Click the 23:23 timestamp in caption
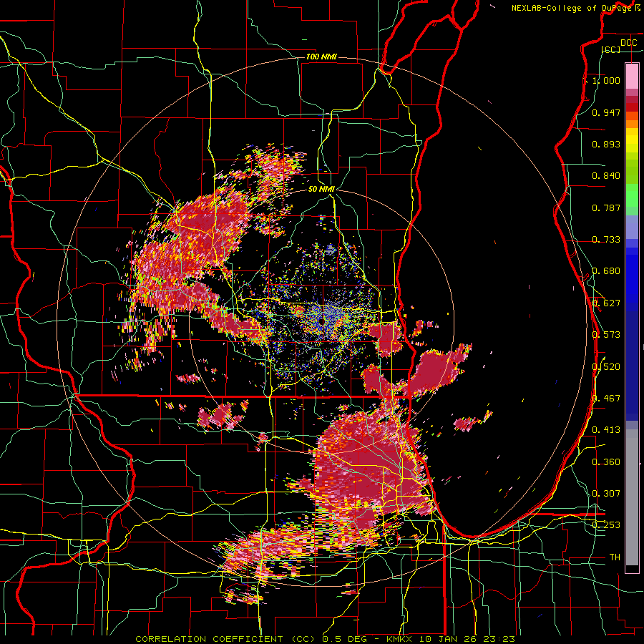The width and height of the screenshot is (644, 644). pyautogui.click(x=499, y=639)
